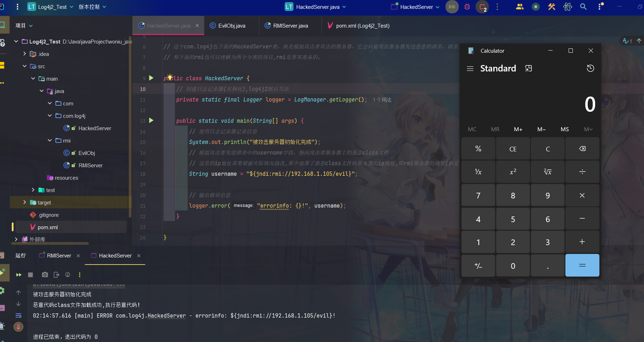Click the inspection warnings indicator
Screen dimensions: 644x342
coord(627,41)
